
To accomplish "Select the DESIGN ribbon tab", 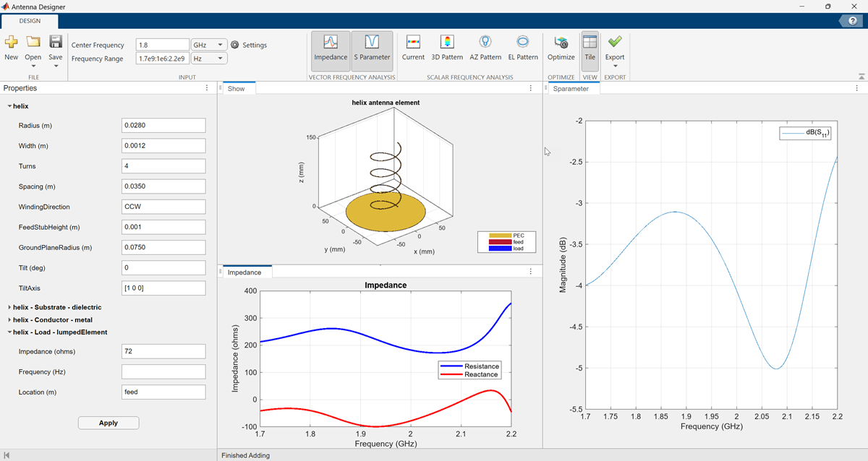I will tap(30, 21).
